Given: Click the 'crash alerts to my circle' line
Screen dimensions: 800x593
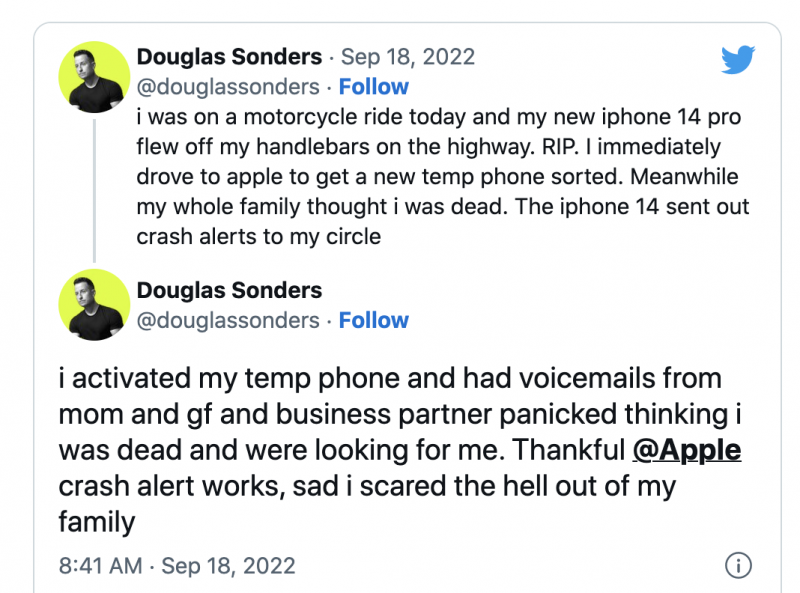Looking at the screenshot, I should point(259,237).
